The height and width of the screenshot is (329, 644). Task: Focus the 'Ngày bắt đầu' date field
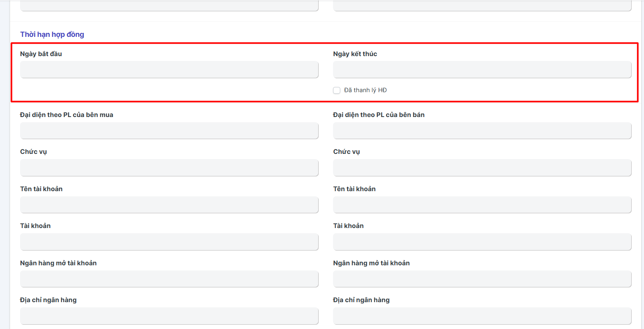tap(169, 70)
